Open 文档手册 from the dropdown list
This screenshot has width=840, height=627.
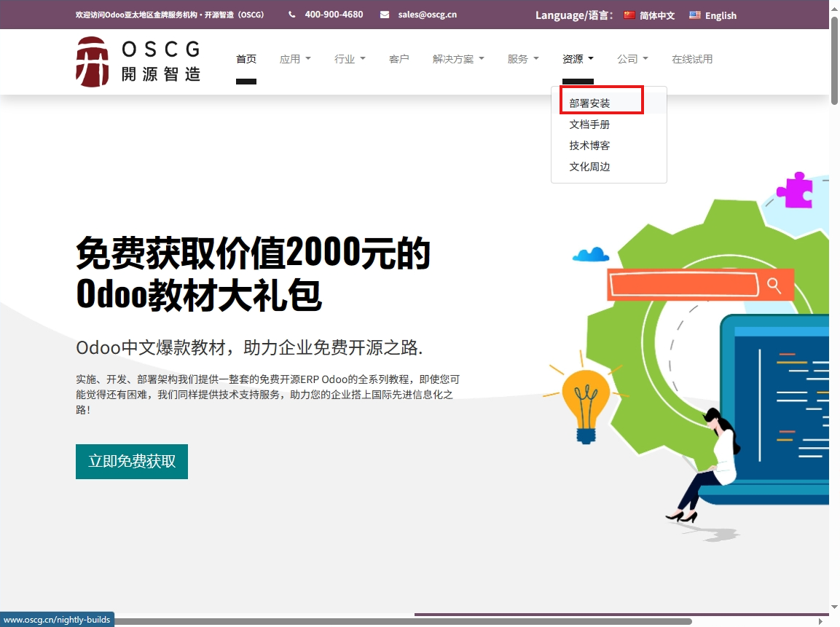(590, 124)
